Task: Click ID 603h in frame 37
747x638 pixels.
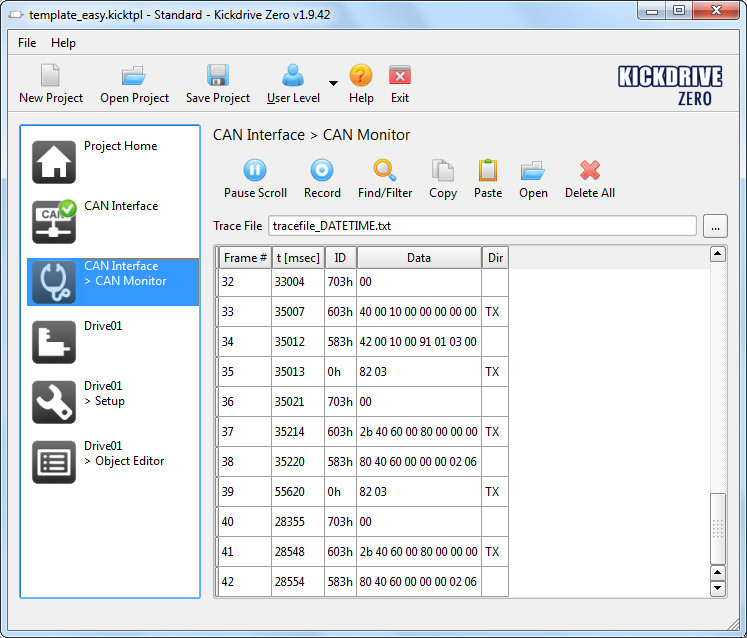Action: click(x=340, y=432)
